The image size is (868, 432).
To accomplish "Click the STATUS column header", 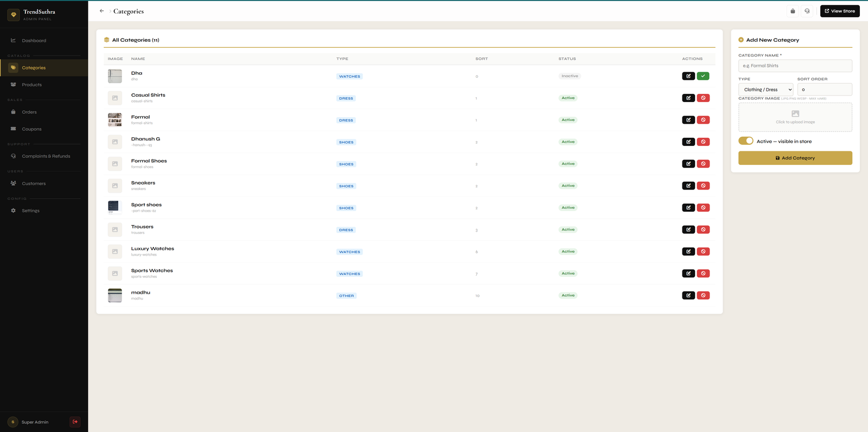I will 567,59.
